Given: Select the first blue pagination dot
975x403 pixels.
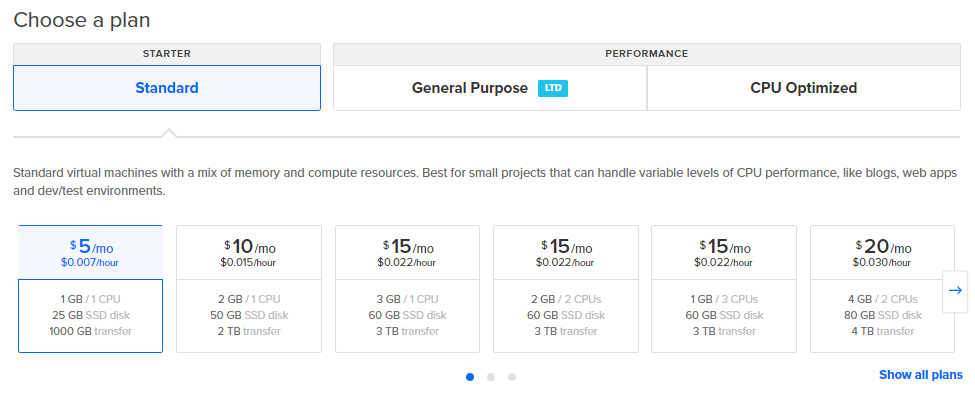Looking at the screenshot, I should (x=470, y=377).
